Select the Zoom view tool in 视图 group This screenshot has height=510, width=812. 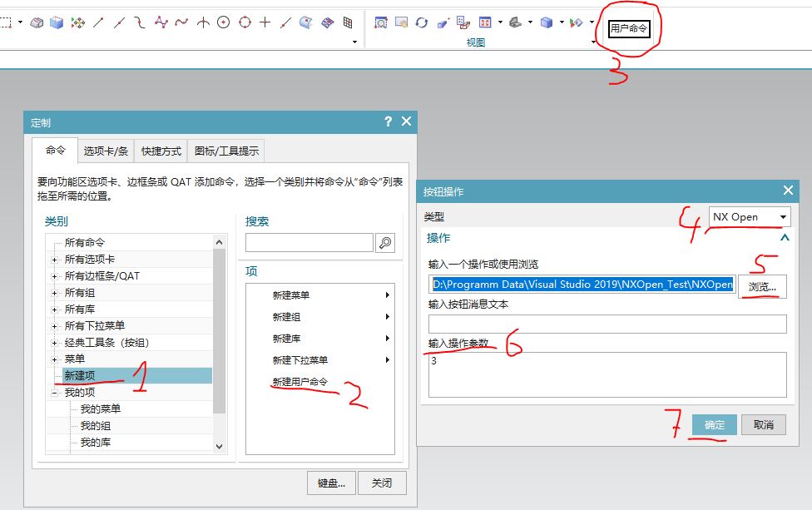[381, 22]
